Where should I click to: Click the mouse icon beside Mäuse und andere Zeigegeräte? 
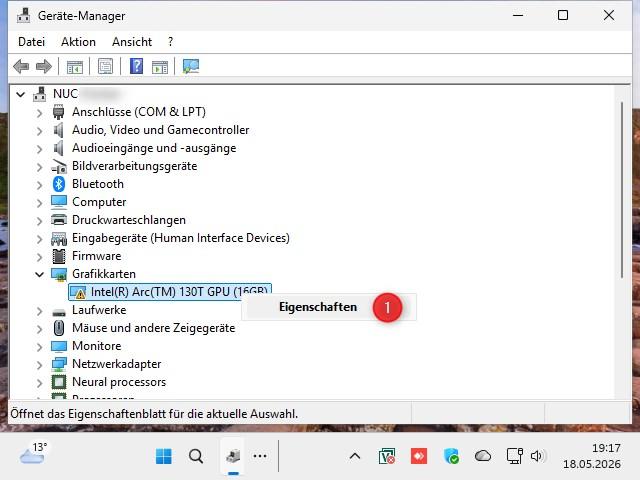59,328
